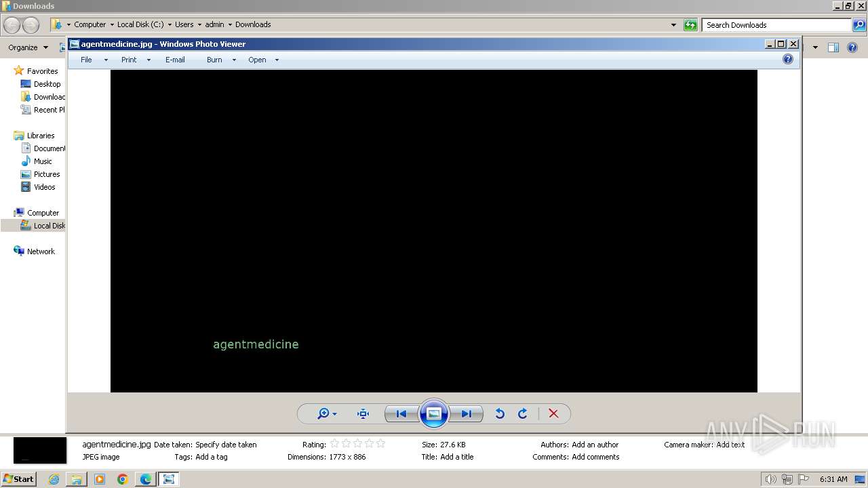Select Computer in address breadcrumb
Screen dimensions: 868x488
(x=90, y=24)
